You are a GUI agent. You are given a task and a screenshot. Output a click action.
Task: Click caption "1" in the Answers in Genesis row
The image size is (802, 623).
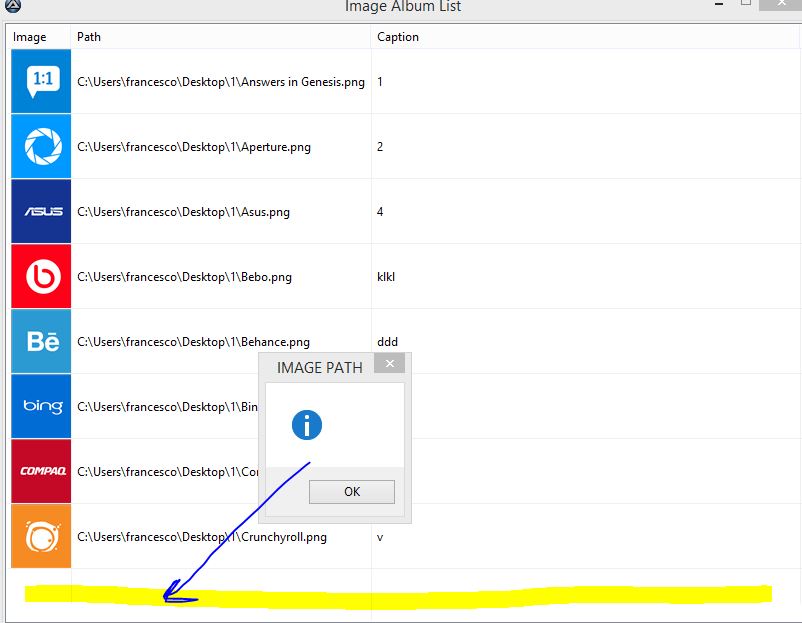coord(380,82)
